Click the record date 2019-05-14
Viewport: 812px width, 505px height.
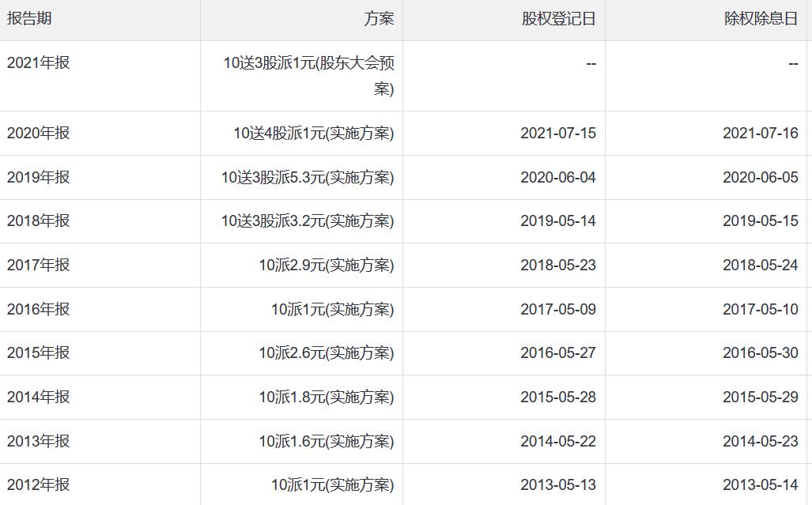pos(558,220)
